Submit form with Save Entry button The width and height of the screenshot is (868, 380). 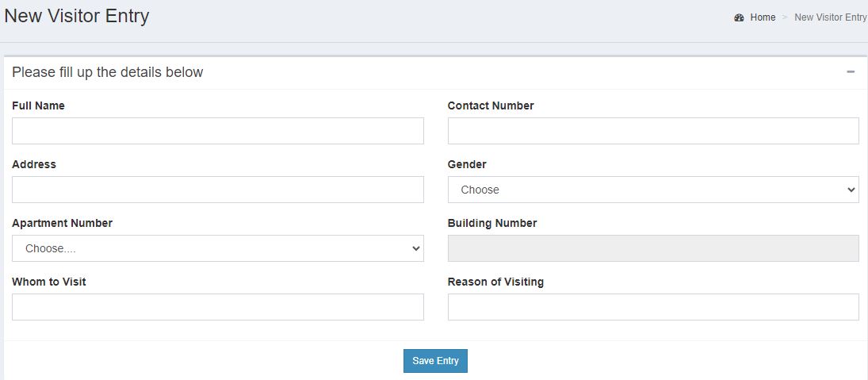[x=435, y=361]
